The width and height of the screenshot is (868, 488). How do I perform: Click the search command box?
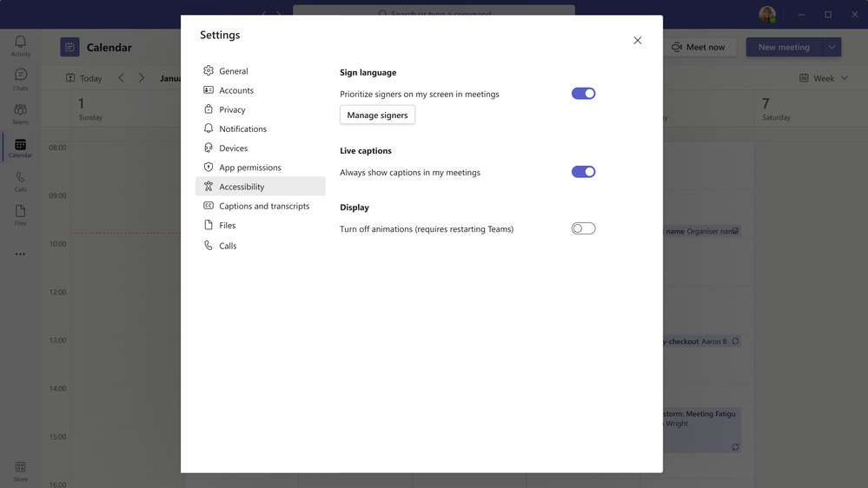[x=434, y=12]
